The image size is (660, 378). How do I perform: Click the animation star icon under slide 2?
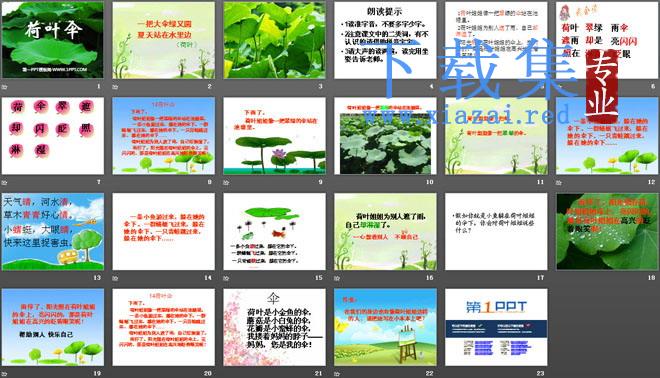tap(115, 87)
